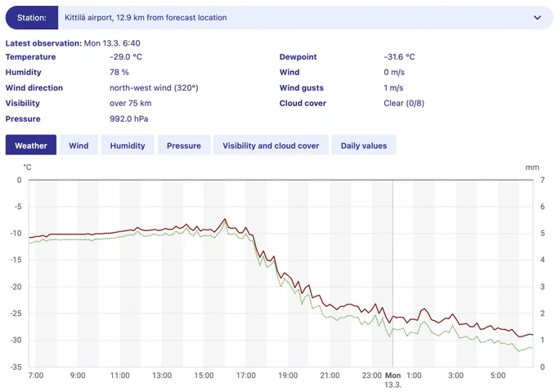Open the Pressure tab
The image size is (556, 392).
click(184, 145)
